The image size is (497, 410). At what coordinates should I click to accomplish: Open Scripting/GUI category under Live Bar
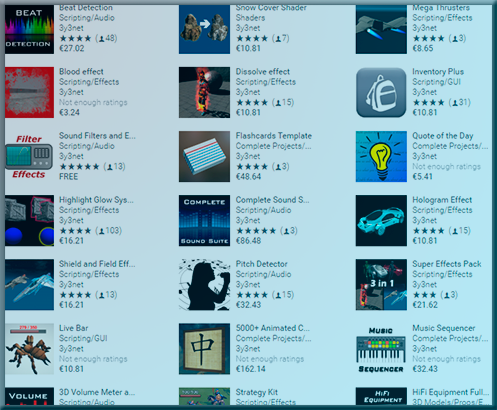point(83,338)
